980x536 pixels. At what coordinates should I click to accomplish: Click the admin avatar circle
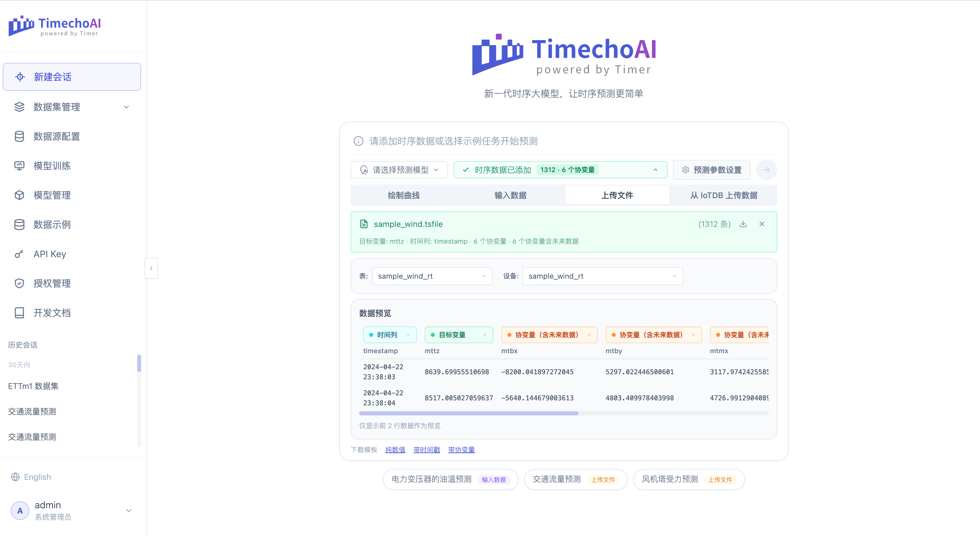tap(20, 511)
